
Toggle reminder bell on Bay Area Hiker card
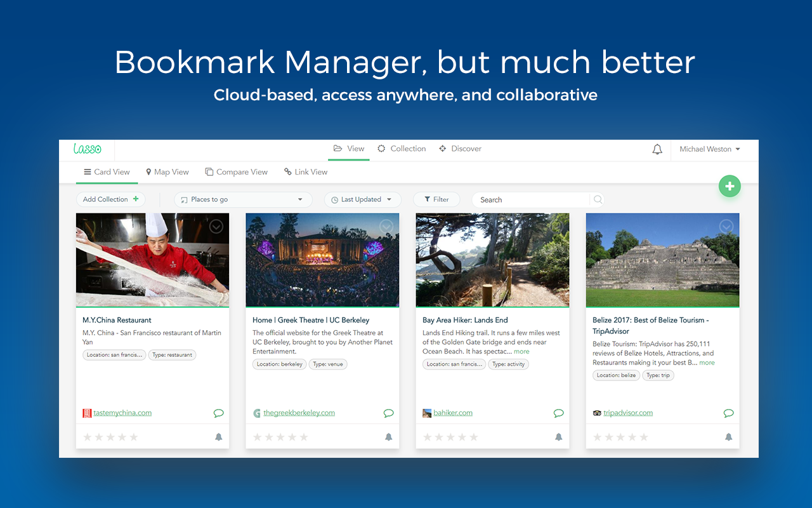coord(559,437)
